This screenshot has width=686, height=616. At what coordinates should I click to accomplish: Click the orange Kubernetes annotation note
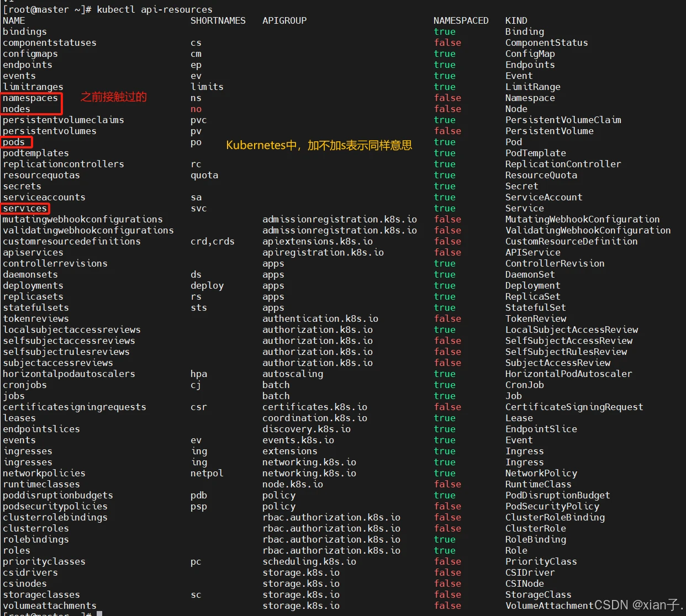(x=319, y=145)
